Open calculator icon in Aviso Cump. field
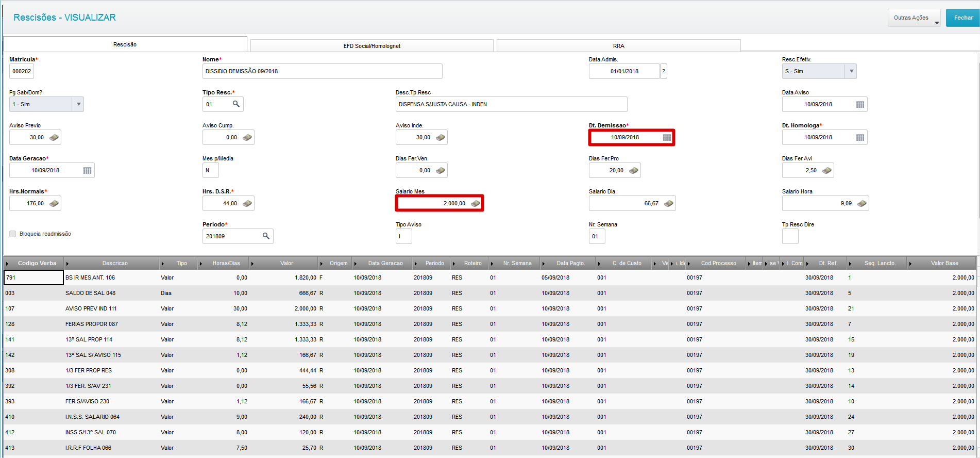 point(247,138)
